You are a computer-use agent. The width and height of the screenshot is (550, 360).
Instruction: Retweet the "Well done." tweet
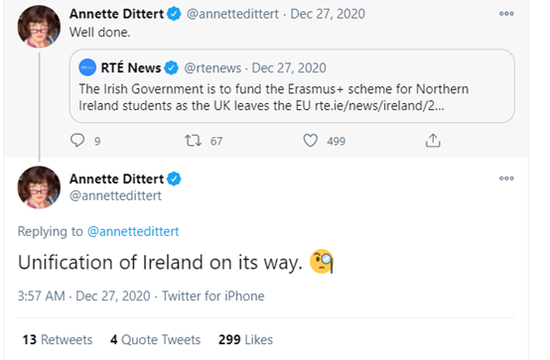click(x=193, y=140)
